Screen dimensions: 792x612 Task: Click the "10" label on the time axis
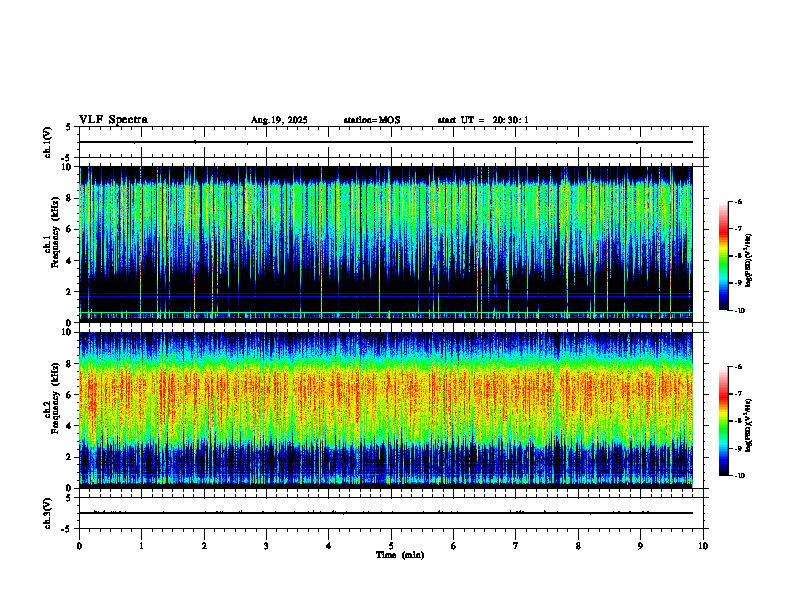[x=703, y=546]
